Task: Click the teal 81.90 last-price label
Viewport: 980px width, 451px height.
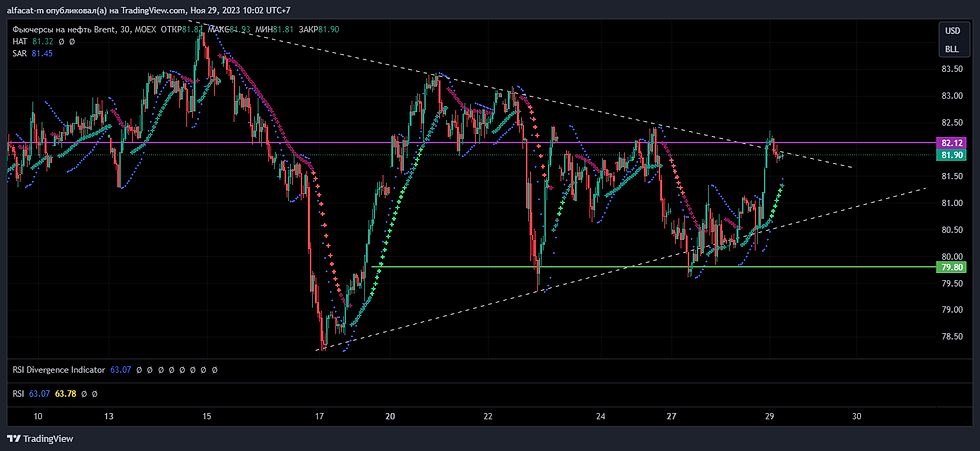Action: click(x=951, y=155)
